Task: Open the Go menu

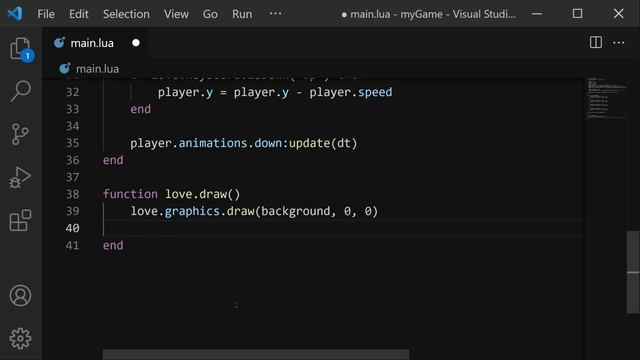Action: pos(210,14)
